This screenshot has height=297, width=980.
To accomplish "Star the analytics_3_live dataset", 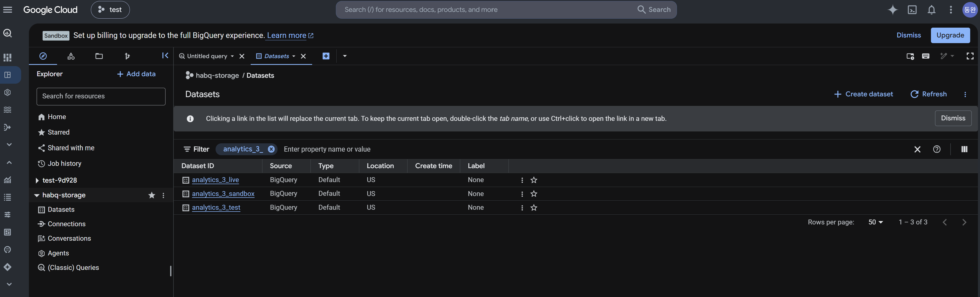I will 534,180.
